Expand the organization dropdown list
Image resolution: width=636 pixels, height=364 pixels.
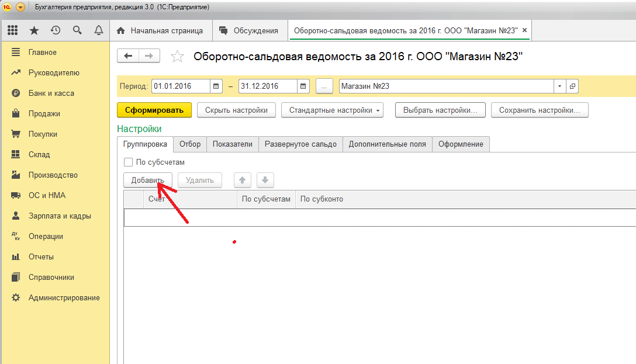coord(560,86)
